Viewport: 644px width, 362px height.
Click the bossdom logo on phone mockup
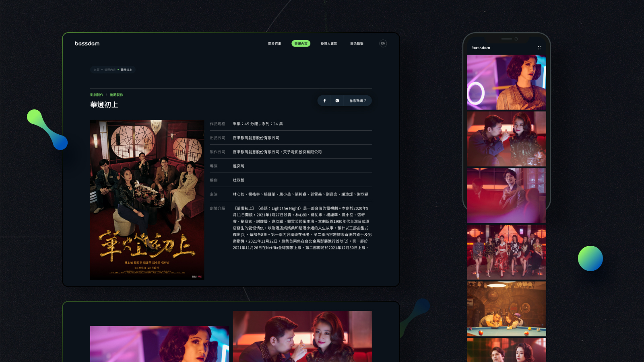[x=481, y=47]
